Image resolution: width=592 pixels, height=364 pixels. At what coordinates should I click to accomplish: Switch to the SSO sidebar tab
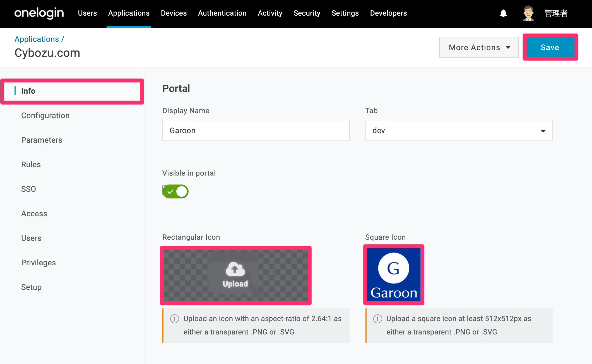click(x=28, y=189)
